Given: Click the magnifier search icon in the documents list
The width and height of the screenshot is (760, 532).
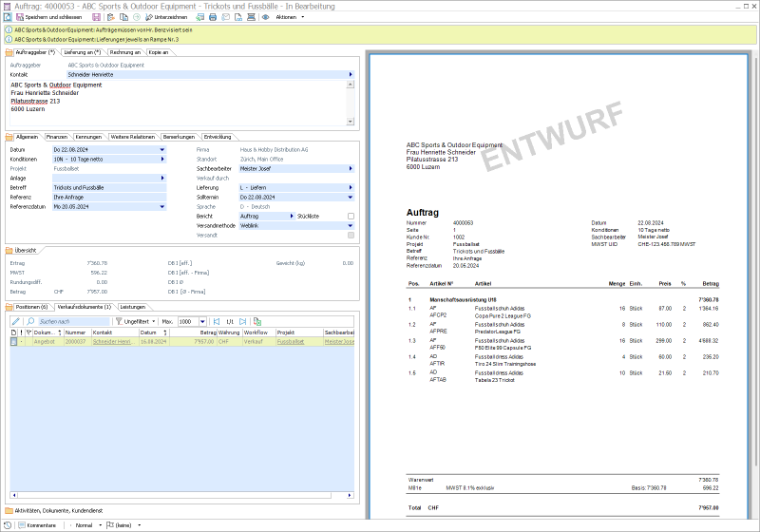Looking at the screenshot, I should click(x=30, y=321).
